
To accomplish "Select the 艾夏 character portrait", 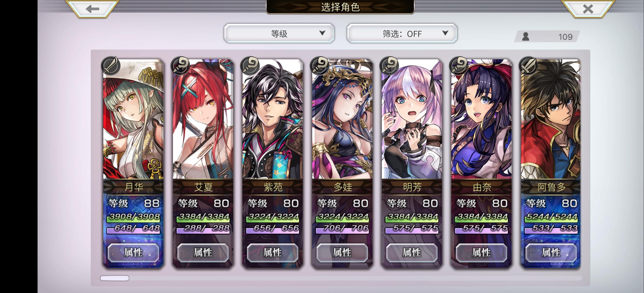I will point(203,119).
